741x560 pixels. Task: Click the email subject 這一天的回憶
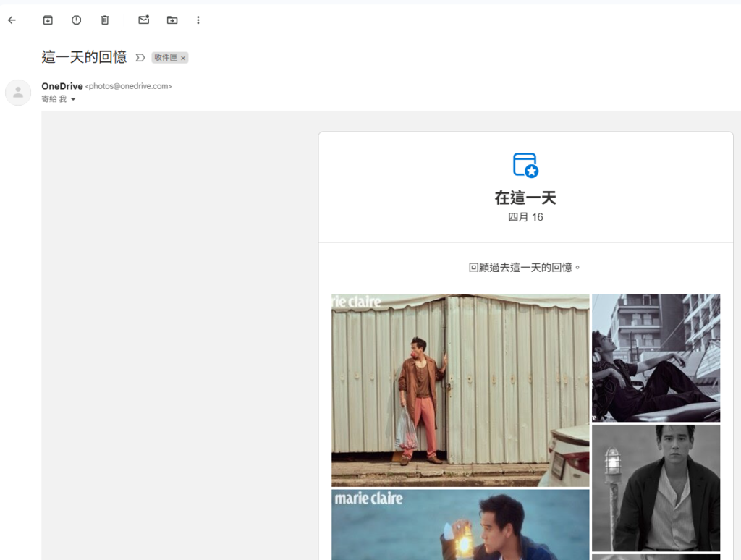coord(84,57)
